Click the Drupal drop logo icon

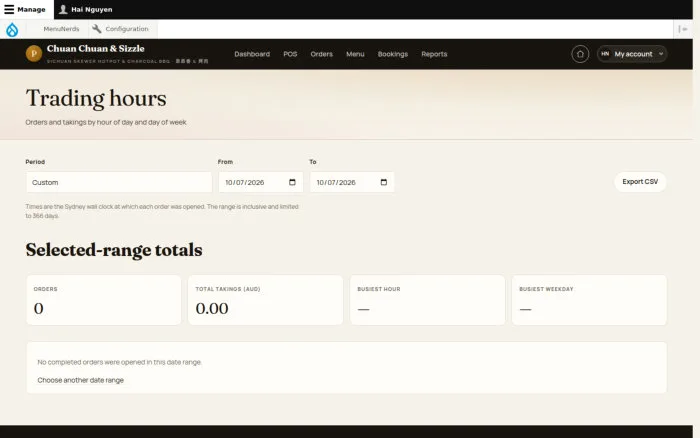coord(12,29)
